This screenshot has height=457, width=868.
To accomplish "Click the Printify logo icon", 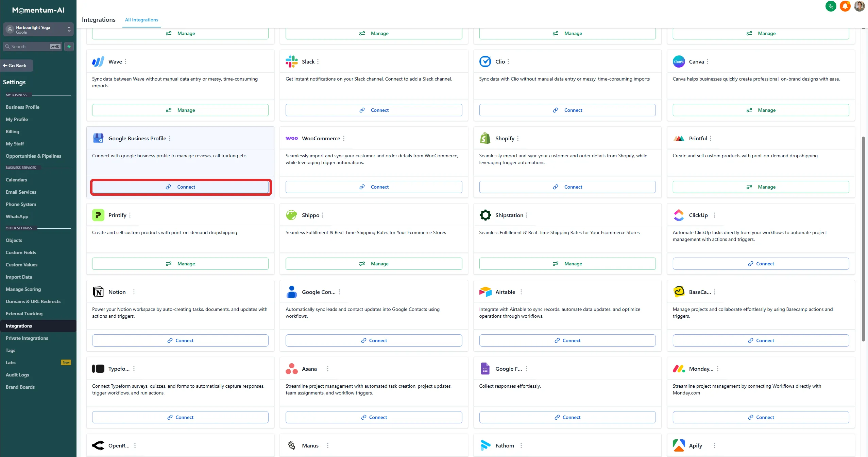I will (x=98, y=215).
